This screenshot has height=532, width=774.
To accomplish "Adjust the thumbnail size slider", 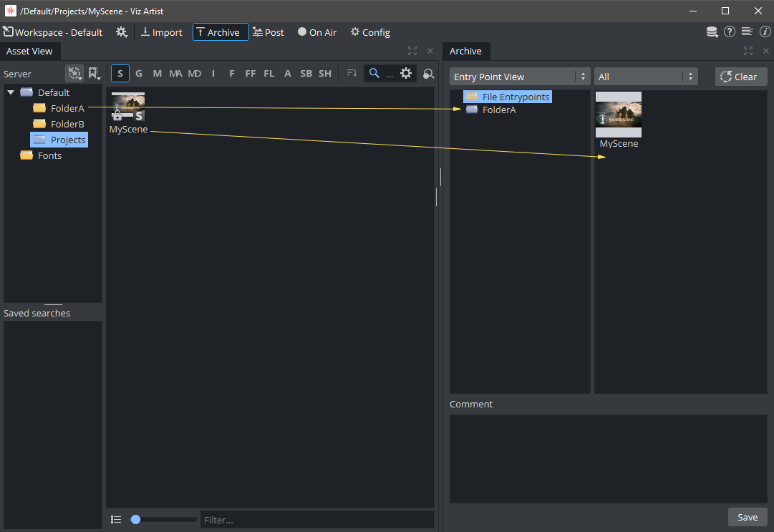I will click(x=136, y=520).
